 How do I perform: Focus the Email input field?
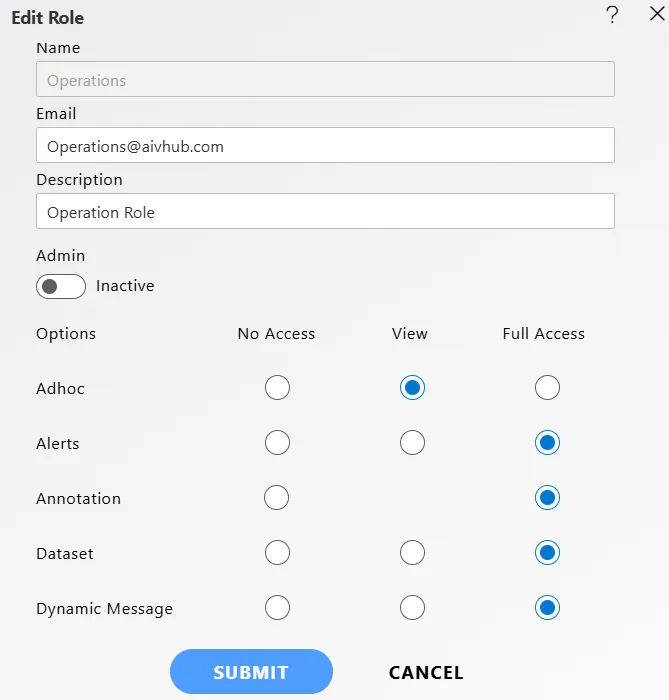pyautogui.click(x=325, y=145)
